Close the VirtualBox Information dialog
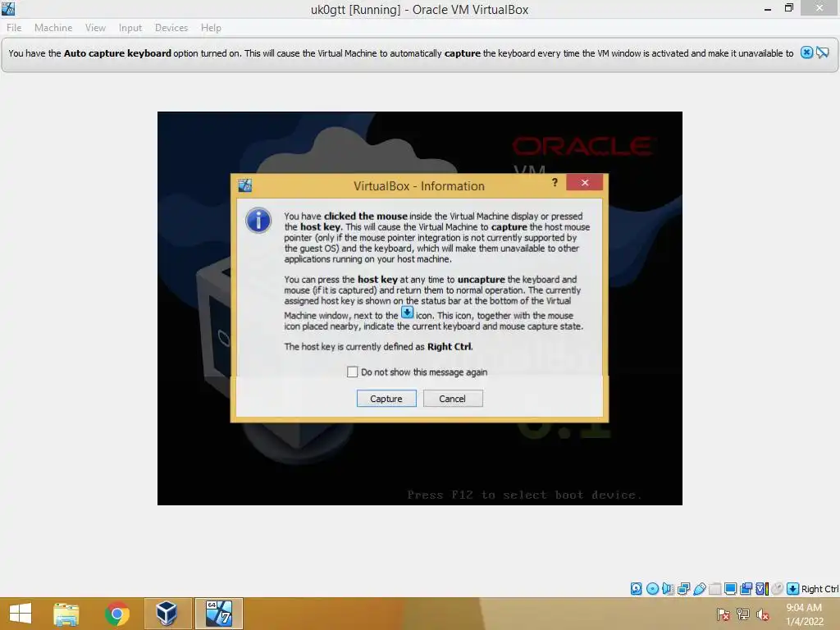The height and width of the screenshot is (630, 840). (x=584, y=183)
